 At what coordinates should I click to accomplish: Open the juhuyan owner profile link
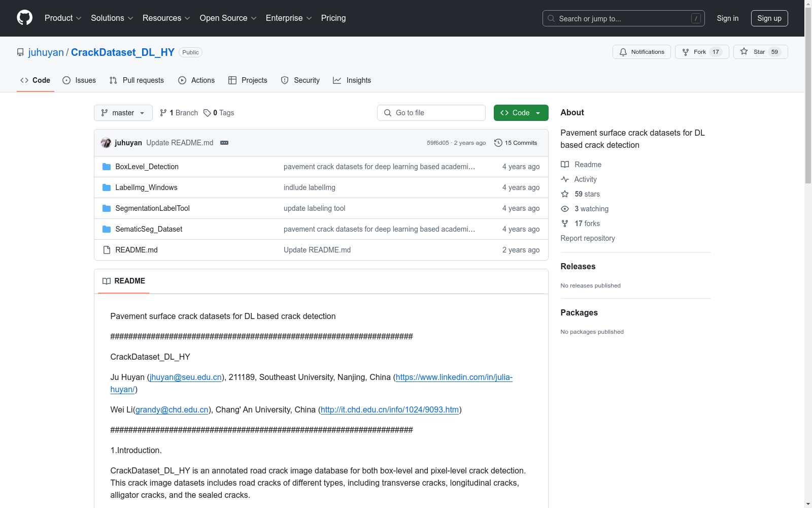tap(46, 52)
